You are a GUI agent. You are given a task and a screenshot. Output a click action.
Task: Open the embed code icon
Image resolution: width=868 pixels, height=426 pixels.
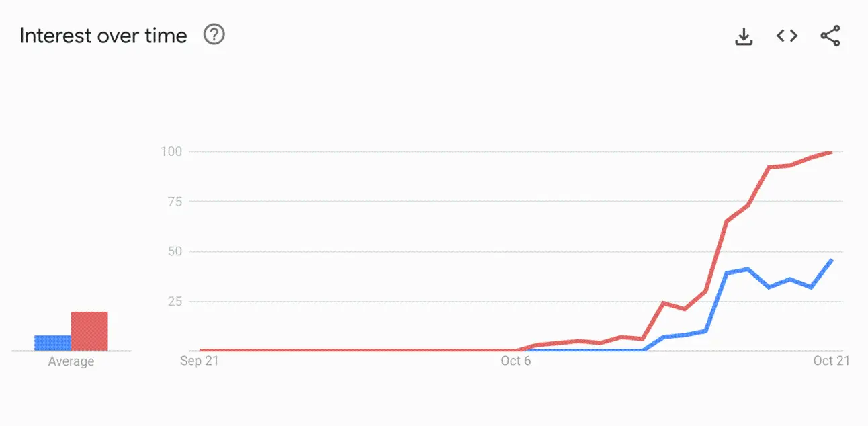click(787, 36)
